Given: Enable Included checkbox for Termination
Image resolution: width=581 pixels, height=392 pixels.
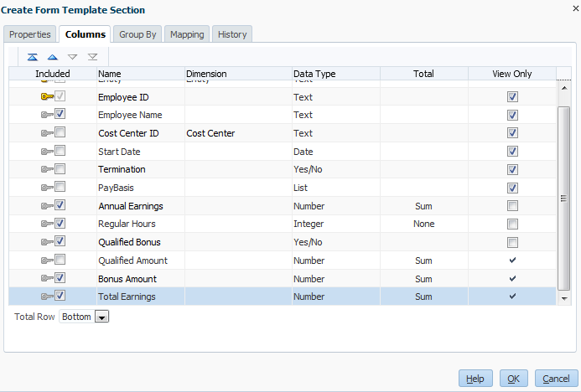Looking at the screenshot, I should [60, 169].
